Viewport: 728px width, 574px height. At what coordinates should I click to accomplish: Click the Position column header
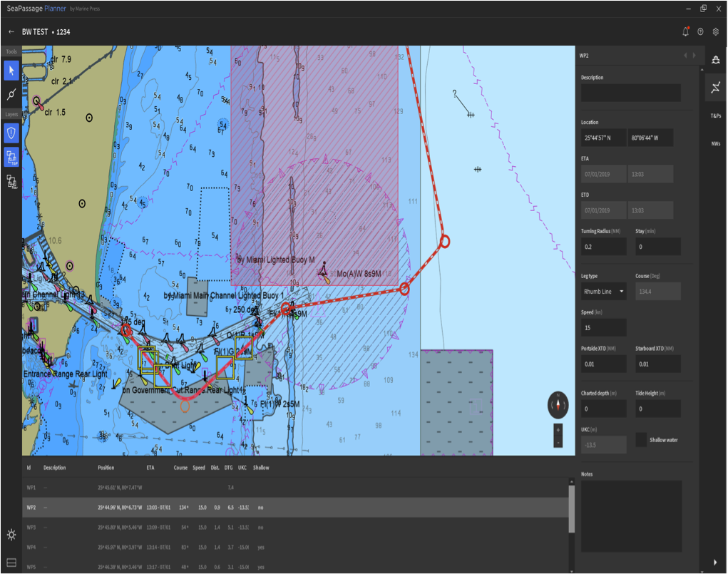point(106,468)
